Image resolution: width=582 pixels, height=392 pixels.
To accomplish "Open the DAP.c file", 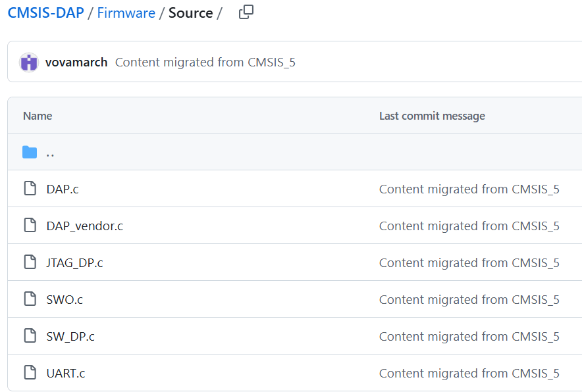I will tap(63, 189).
